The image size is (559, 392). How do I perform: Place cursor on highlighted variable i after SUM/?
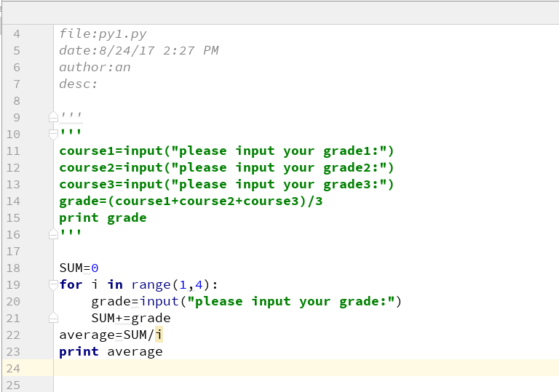159,335
